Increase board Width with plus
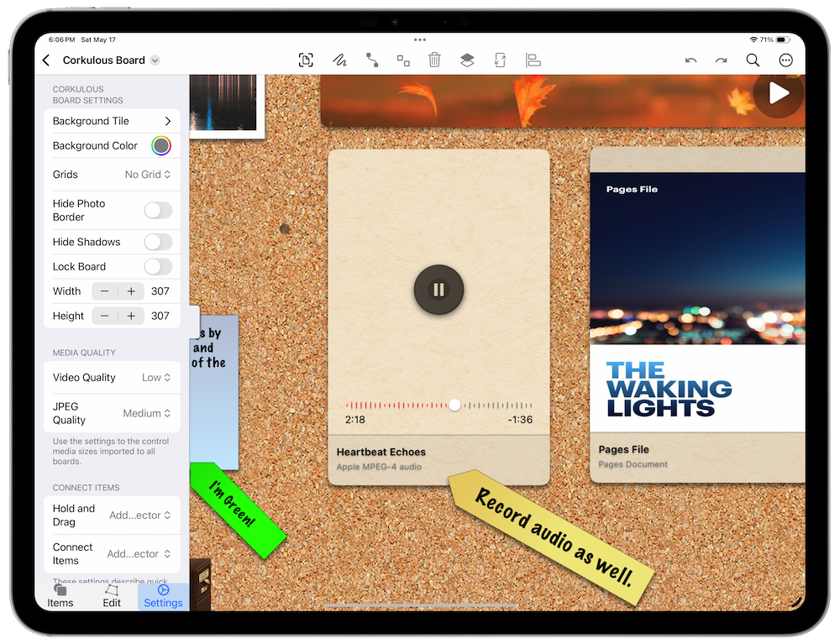 [x=131, y=291]
